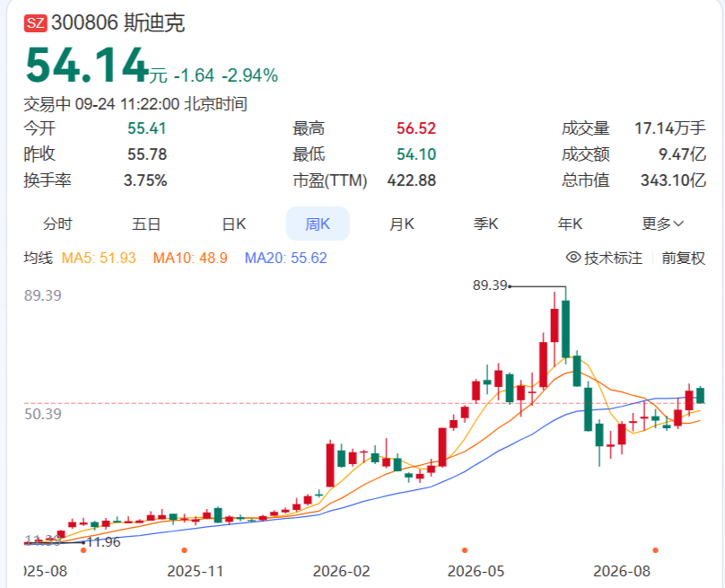The width and height of the screenshot is (725, 588).
Task: Click the red SZ market badge icon
Action: [x=36, y=23]
